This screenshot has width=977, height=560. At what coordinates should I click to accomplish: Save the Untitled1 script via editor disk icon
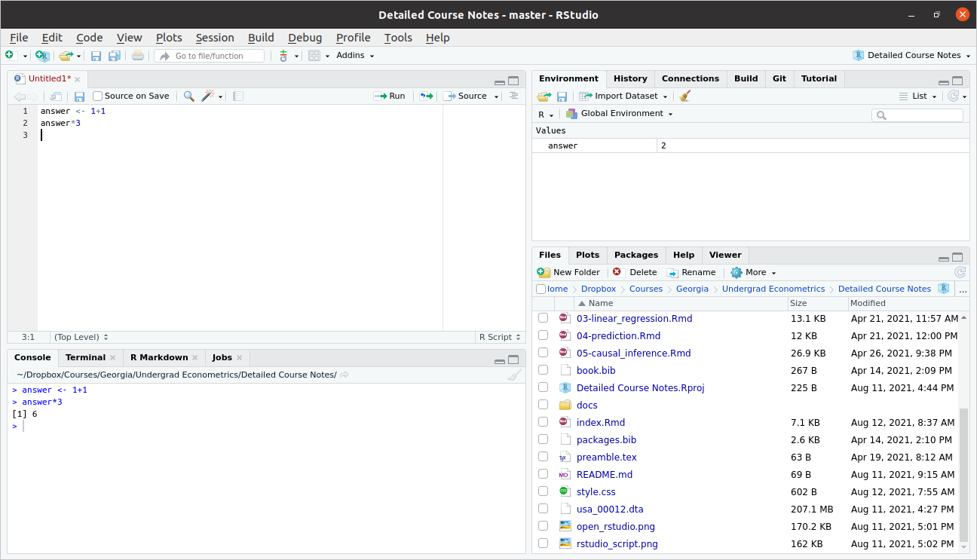pyautogui.click(x=79, y=96)
